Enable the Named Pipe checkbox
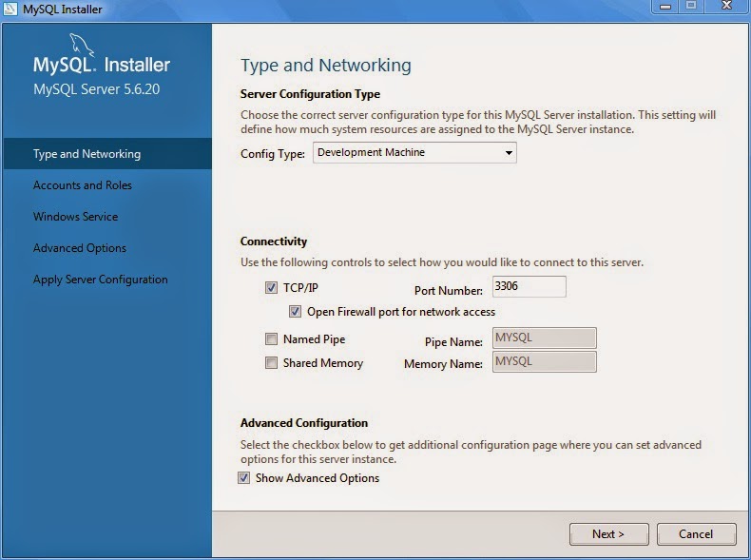 pos(271,339)
